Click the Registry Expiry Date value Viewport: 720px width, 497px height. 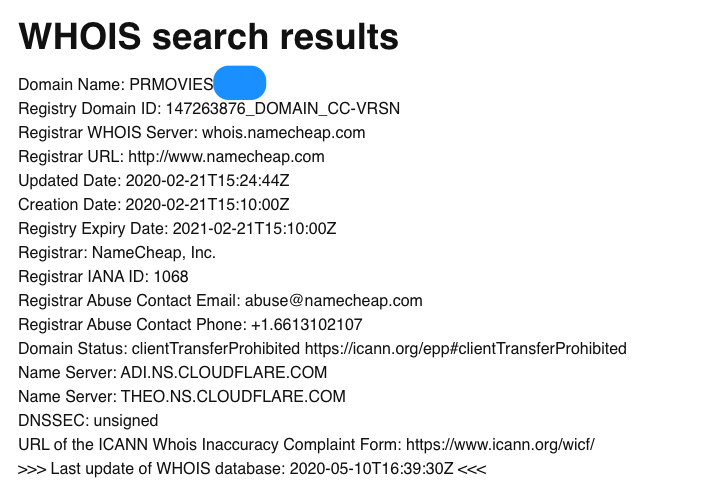254,228
